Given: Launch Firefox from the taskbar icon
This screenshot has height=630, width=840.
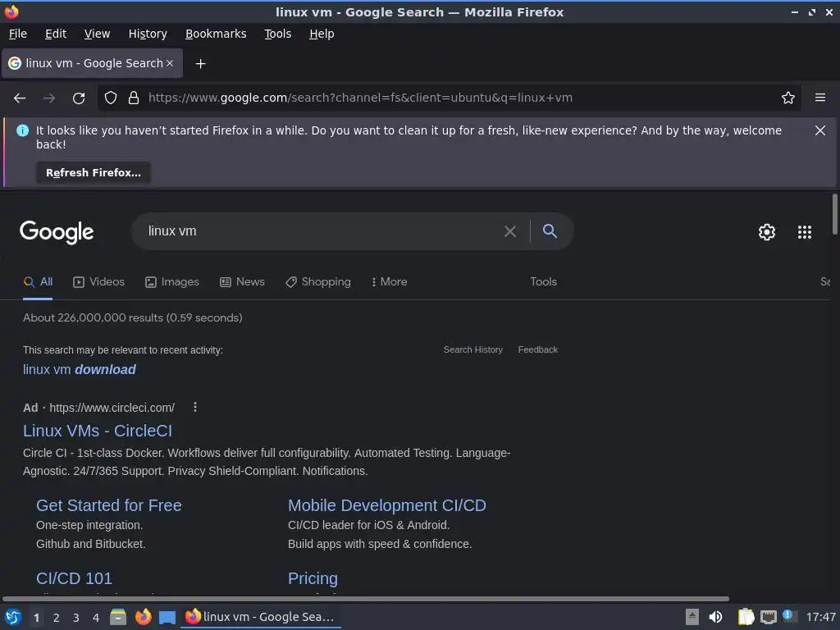Looking at the screenshot, I should (143, 617).
